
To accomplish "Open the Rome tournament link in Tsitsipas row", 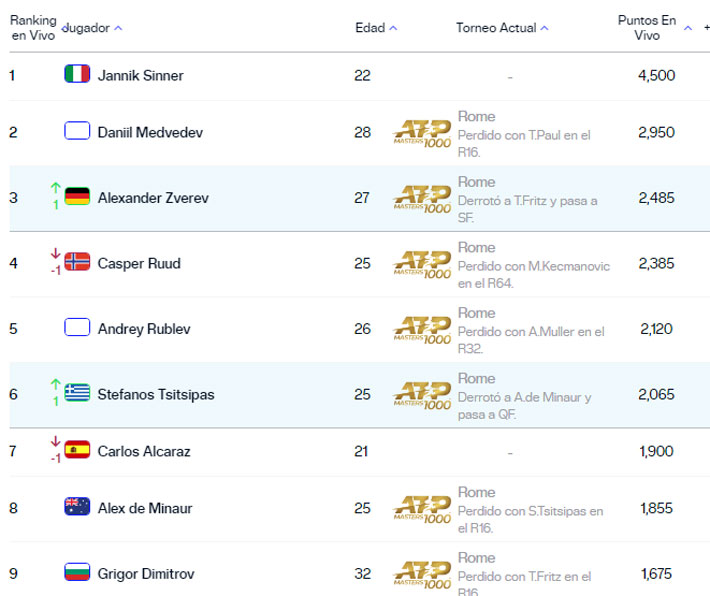I will coord(476,378).
